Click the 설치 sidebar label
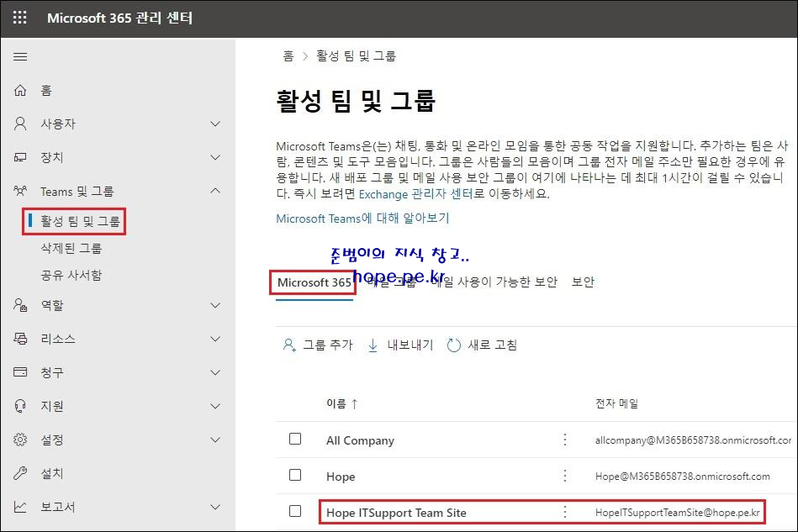798x532 pixels. coord(52,473)
